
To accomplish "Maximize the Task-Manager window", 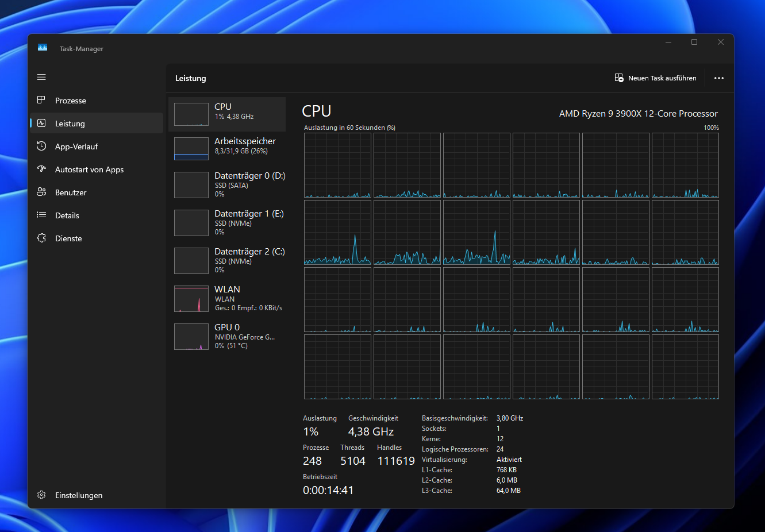I will [x=694, y=42].
